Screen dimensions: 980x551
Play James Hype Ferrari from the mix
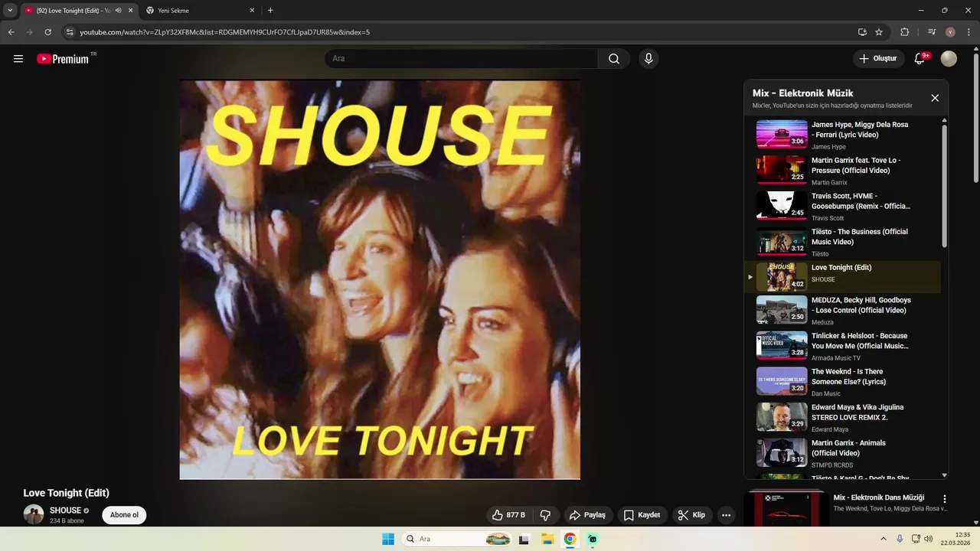(841, 135)
